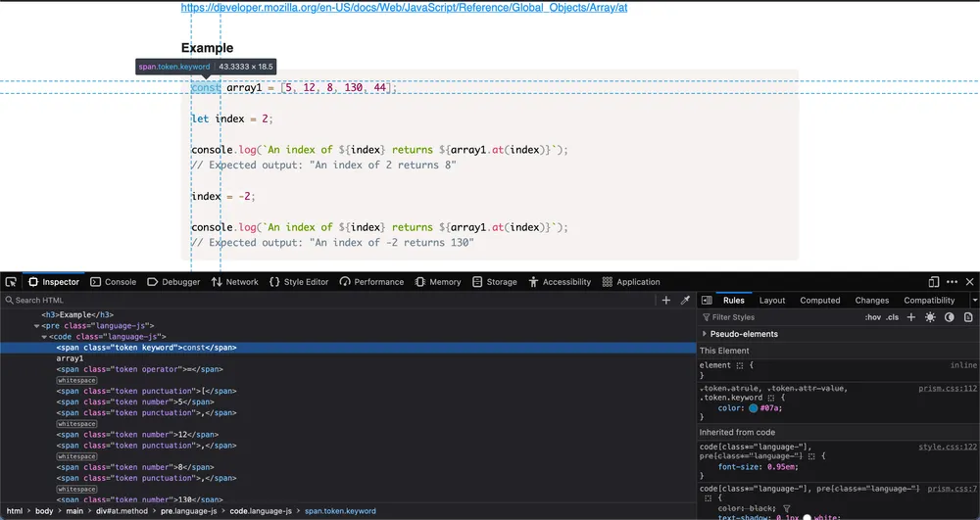This screenshot has height=520, width=980.
Task: Open the #07a color swatch picker
Action: (753, 408)
